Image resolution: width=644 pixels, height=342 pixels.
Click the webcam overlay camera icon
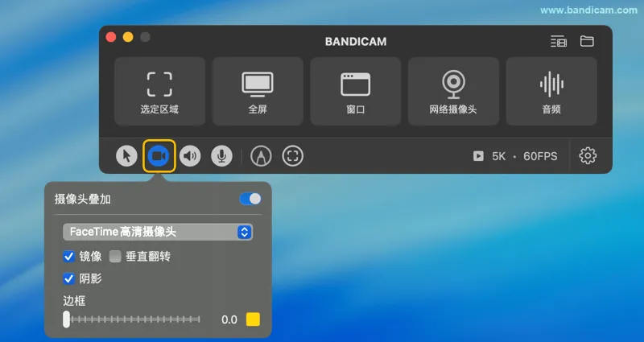[159, 156]
